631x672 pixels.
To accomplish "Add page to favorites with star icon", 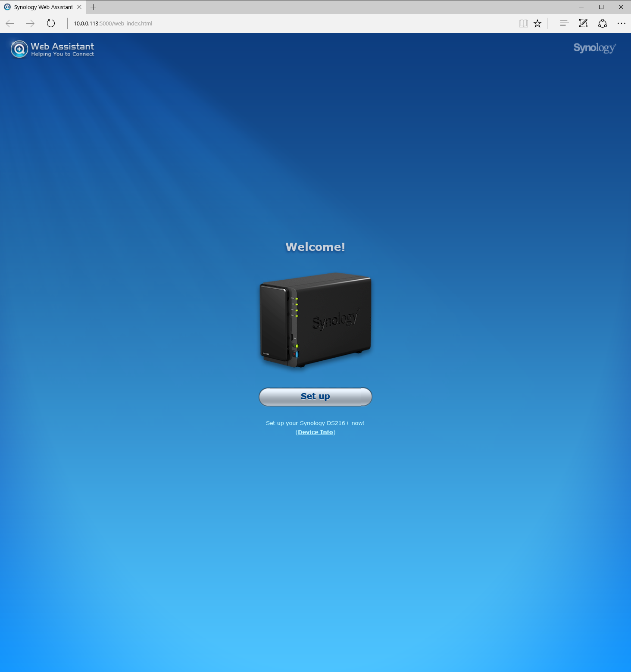I will [537, 23].
